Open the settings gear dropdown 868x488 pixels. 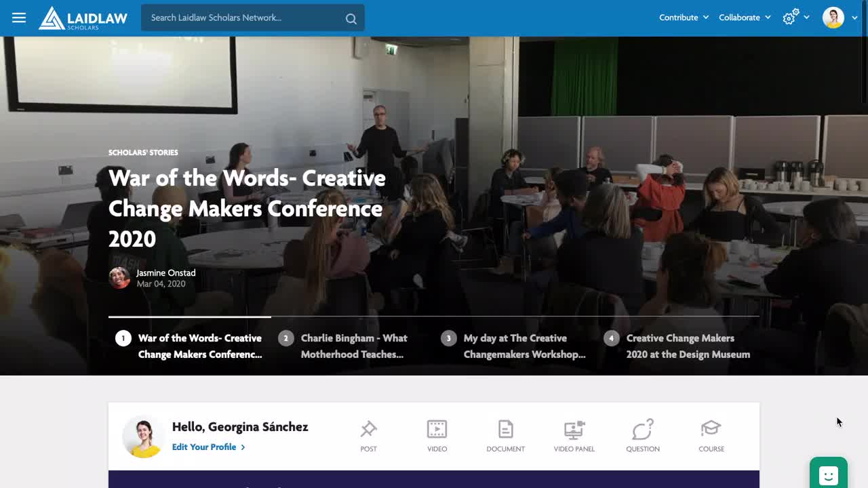click(x=795, y=18)
